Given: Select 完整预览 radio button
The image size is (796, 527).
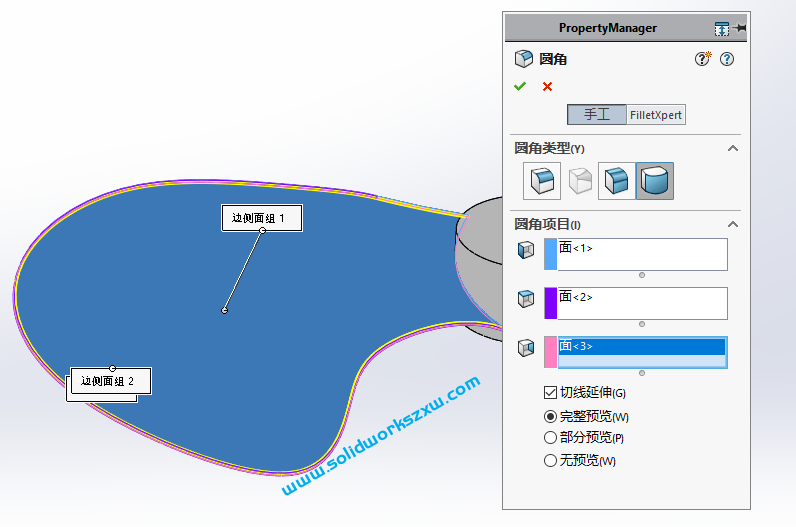Looking at the screenshot, I should [550, 416].
